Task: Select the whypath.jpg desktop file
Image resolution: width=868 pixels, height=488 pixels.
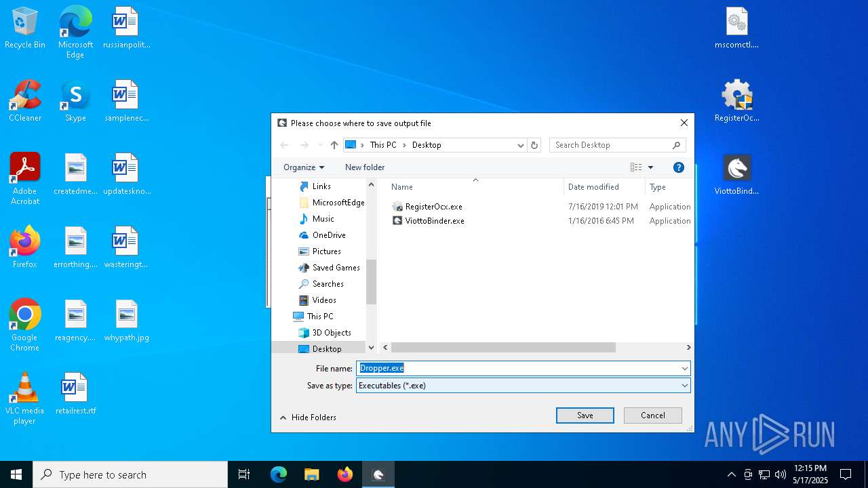Action: click(x=126, y=321)
